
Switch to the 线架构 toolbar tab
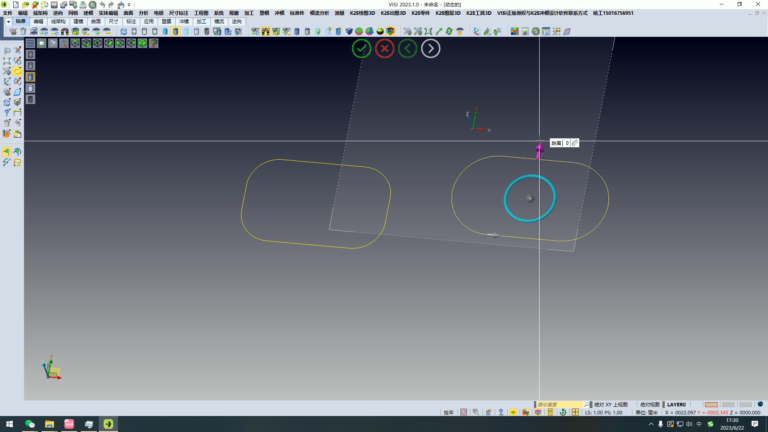pyautogui.click(x=58, y=22)
